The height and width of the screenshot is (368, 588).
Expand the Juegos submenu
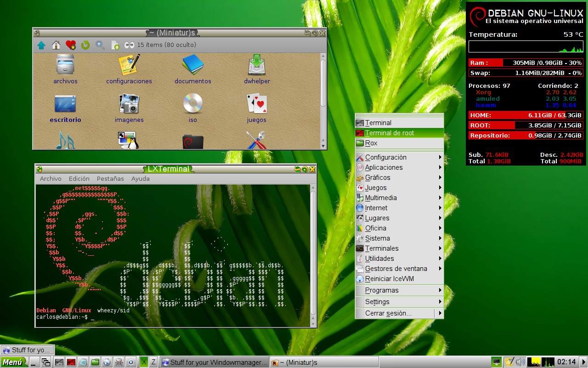coord(399,188)
